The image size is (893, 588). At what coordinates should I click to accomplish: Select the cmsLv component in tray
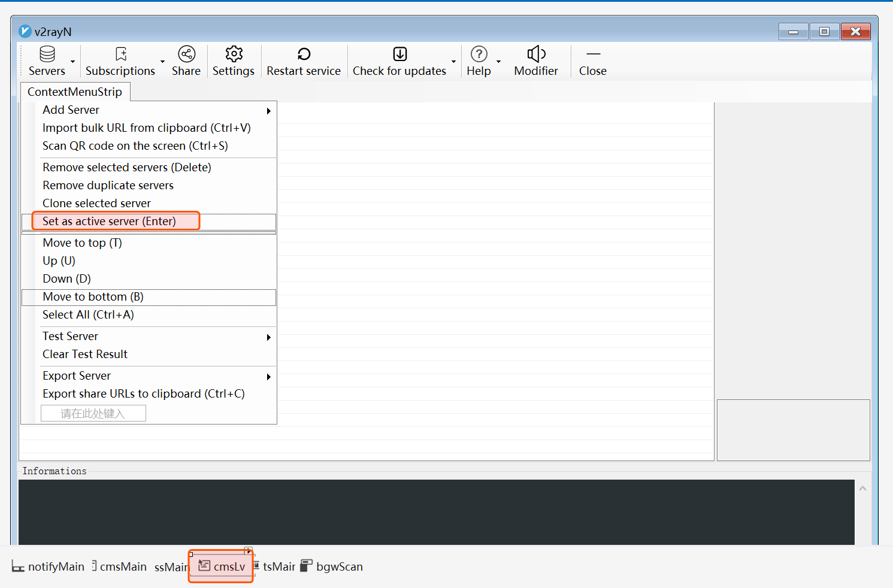coord(222,566)
